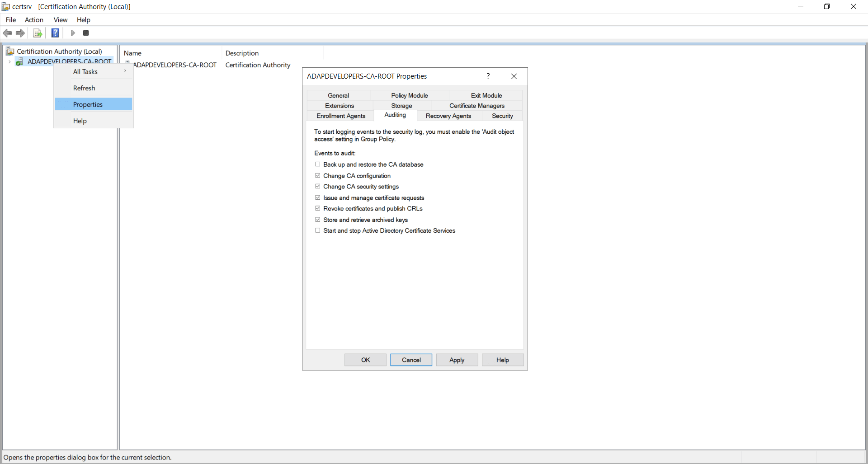Stop the service with stop icon
Viewport: 868px width, 464px height.
pos(86,33)
